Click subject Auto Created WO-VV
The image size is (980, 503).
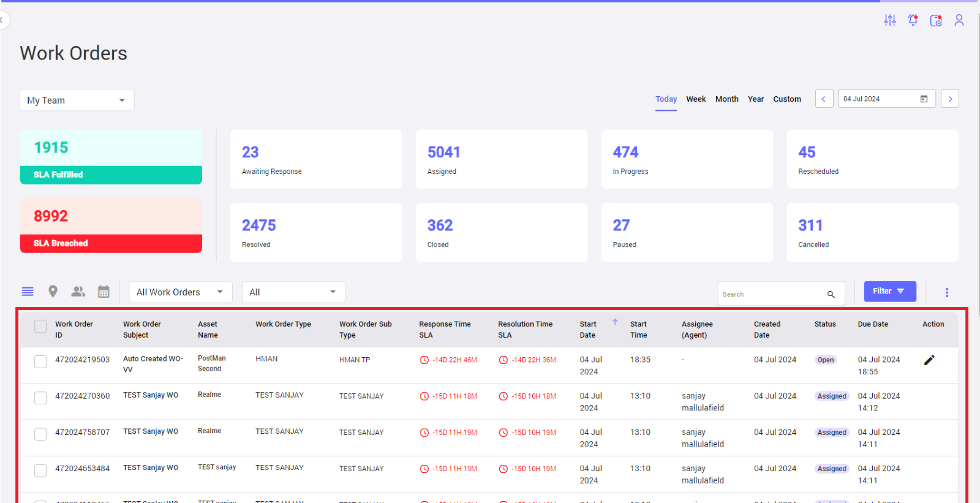[x=153, y=364]
